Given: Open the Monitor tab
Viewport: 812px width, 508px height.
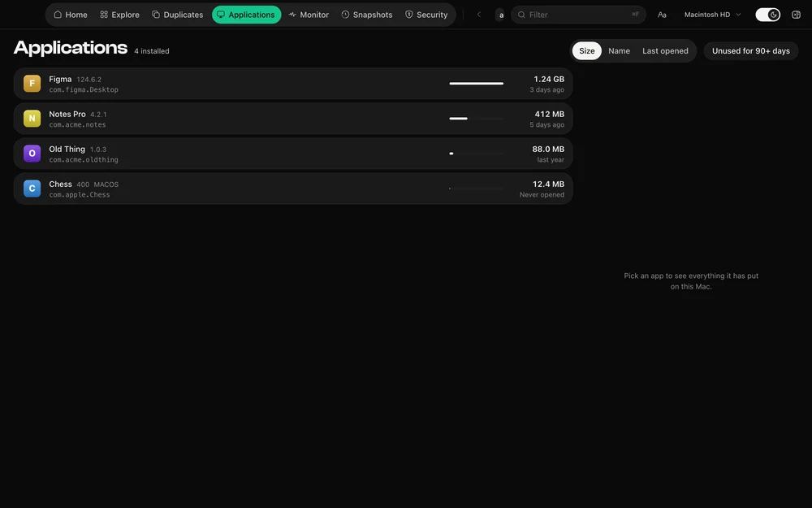Looking at the screenshot, I should [309, 15].
